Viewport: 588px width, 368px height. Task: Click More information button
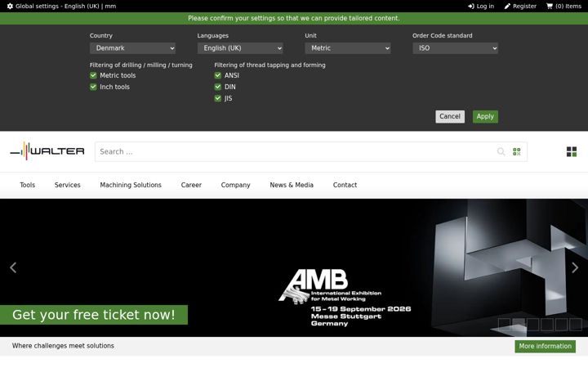coord(546,346)
